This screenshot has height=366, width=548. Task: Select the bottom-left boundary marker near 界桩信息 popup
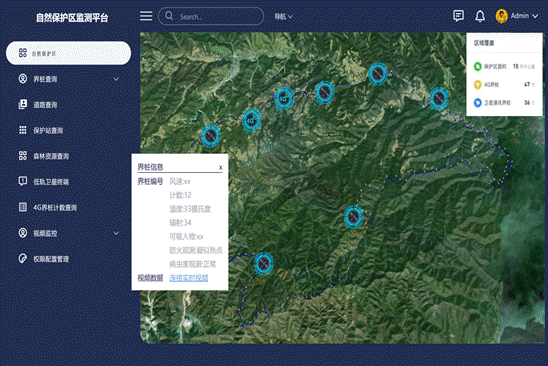click(x=264, y=263)
